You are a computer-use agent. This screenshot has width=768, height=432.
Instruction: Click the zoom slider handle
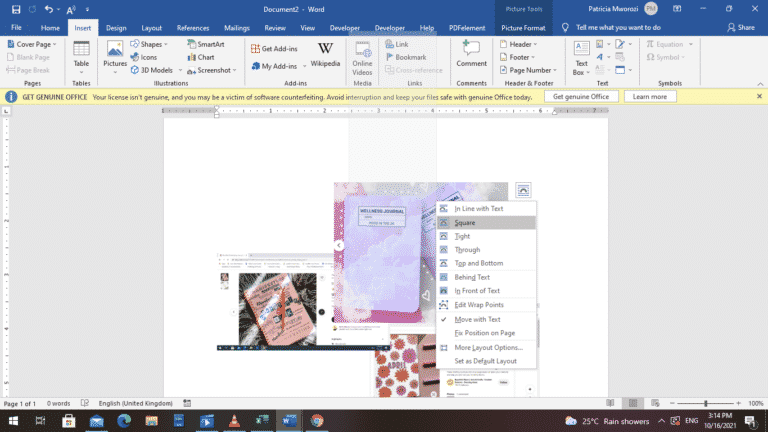[705, 403]
